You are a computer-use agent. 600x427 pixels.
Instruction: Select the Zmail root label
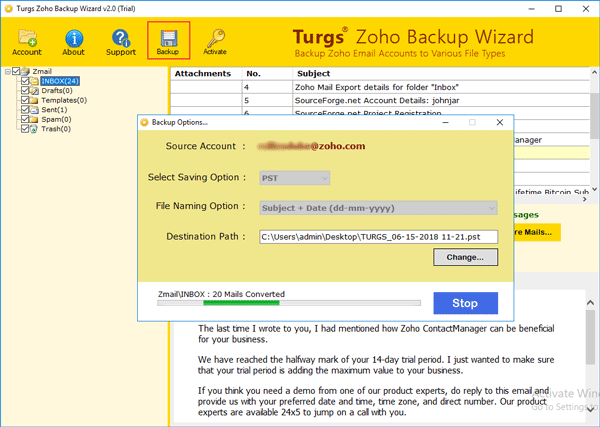point(42,71)
